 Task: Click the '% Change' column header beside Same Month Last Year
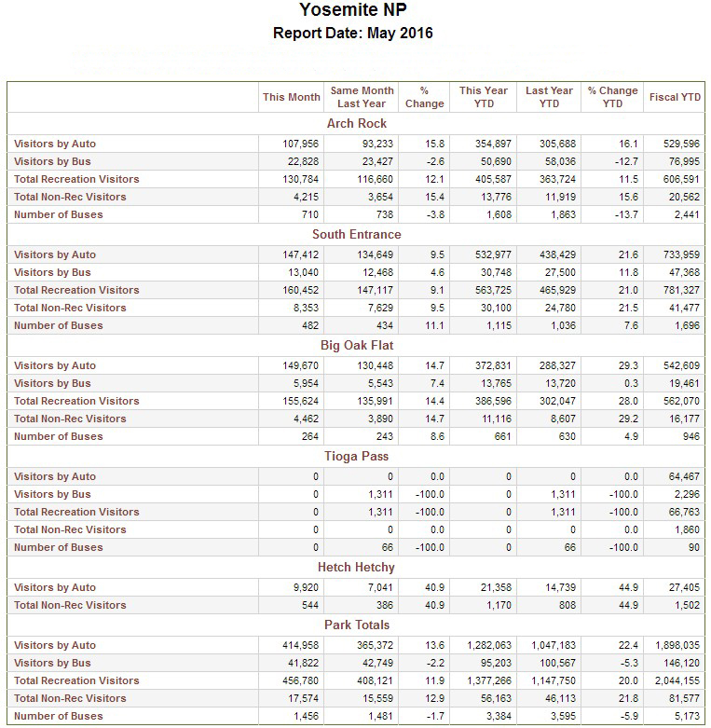(x=424, y=97)
